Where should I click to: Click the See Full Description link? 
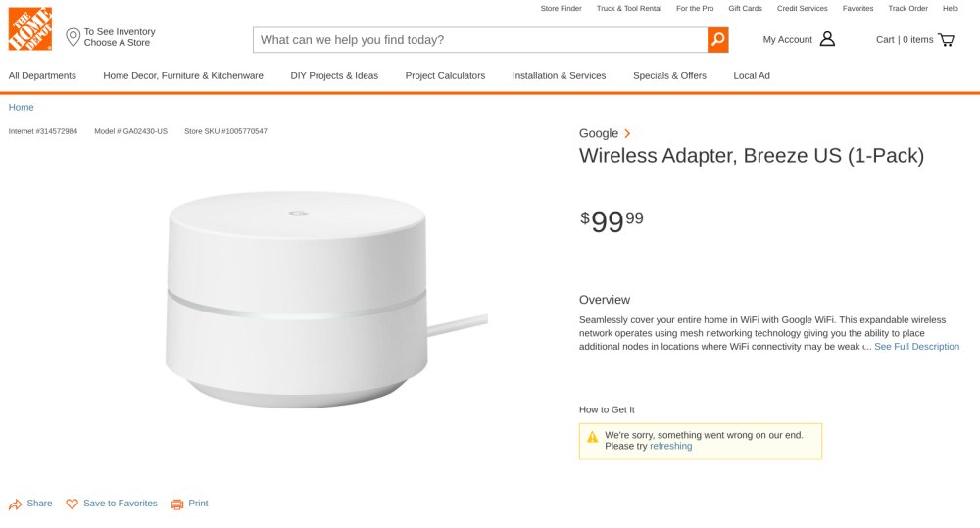pos(916,347)
